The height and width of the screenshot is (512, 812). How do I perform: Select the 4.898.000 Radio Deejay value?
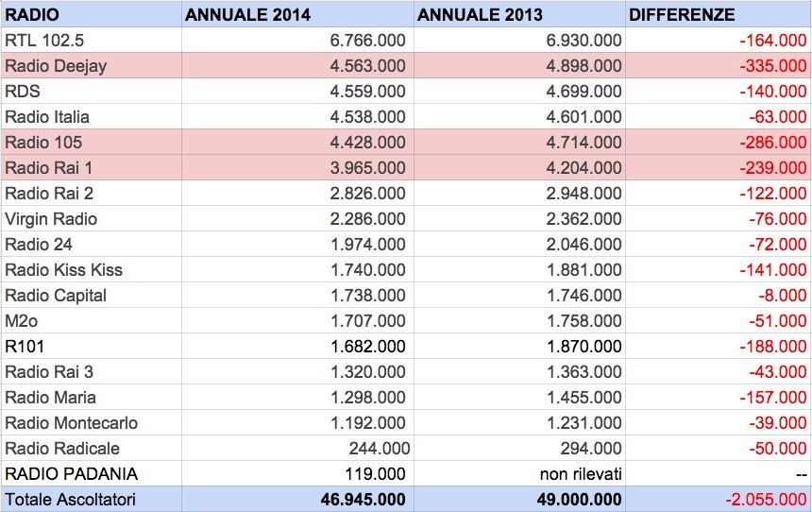point(584,66)
